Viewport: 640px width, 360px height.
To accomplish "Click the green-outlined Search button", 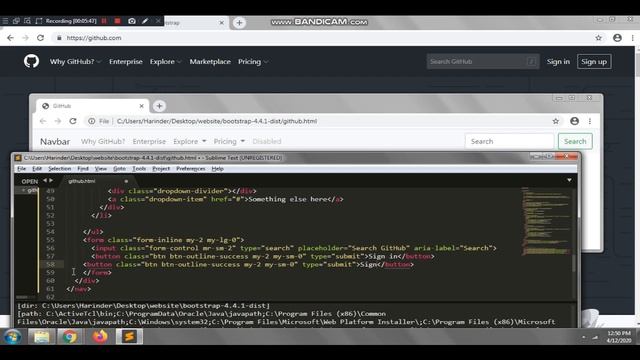I will point(575,141).
